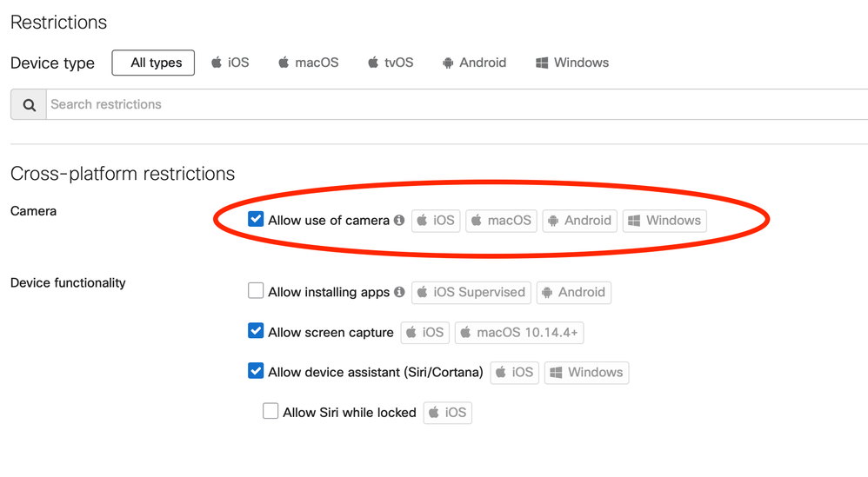The image size is (868, 477).
Task: Toggle Allow device assistant (Siri/Cortana) checkbox
Action: pos(256,371)
